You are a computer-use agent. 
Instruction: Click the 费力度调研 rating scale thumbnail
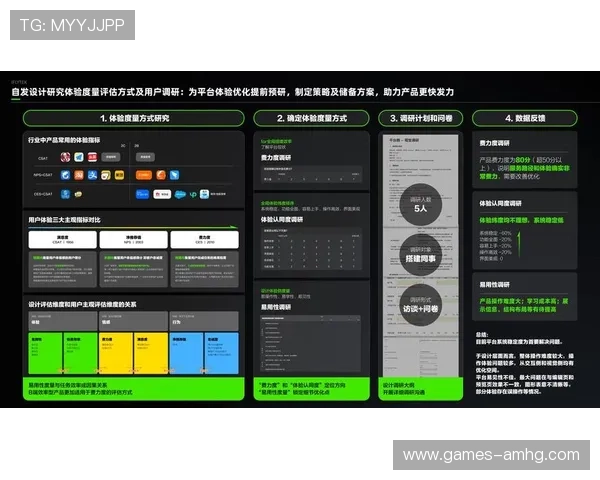point(311,175)
